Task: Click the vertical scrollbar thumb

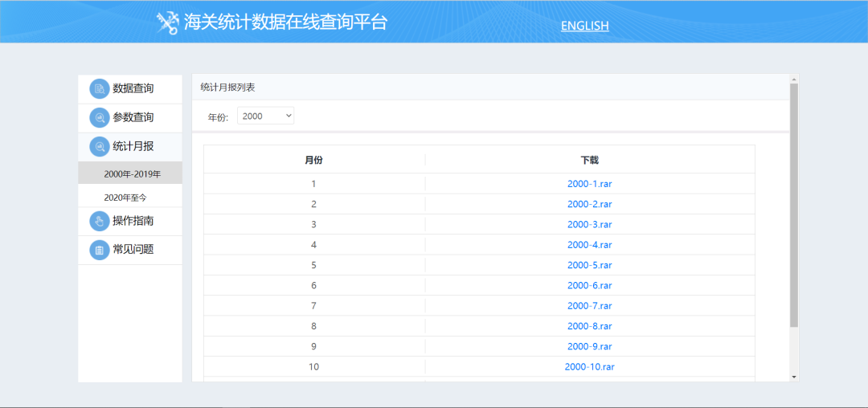Action: 794,206
